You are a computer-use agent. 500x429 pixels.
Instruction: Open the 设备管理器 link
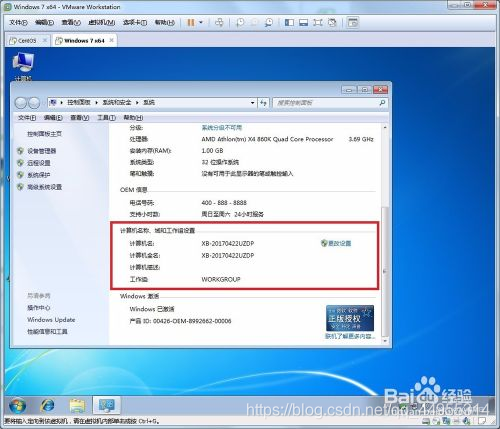coord(42,151)
